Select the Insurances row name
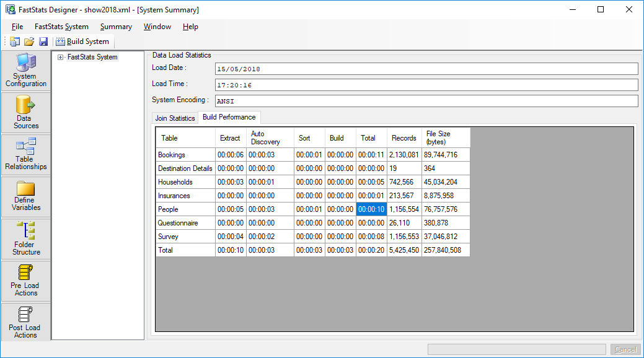Image resolution: width=644 pixels, height=358 pixels. [185, 196]
